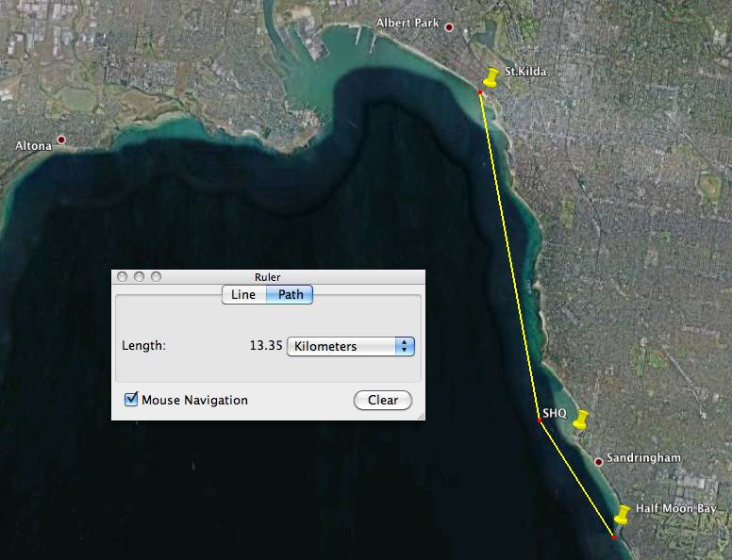
Task: Select red path vertex beside SHQ label
Action: pyautogui.click(x=540, y=420)
